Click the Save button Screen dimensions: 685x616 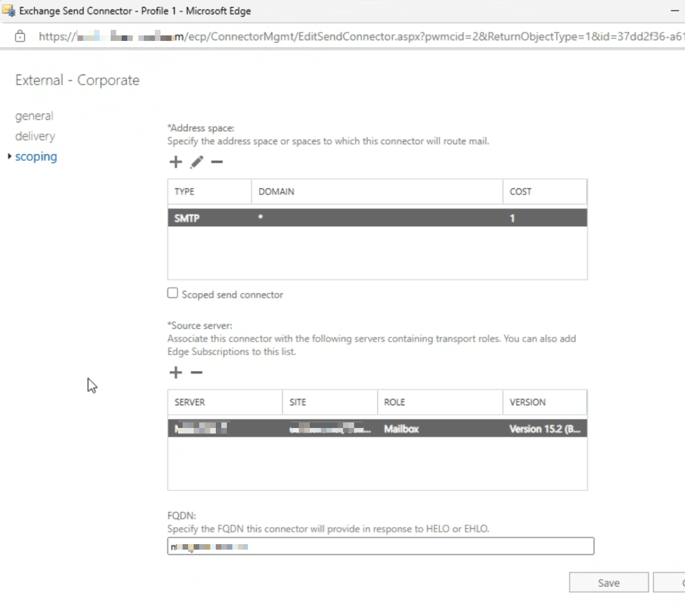coord(609,582)
